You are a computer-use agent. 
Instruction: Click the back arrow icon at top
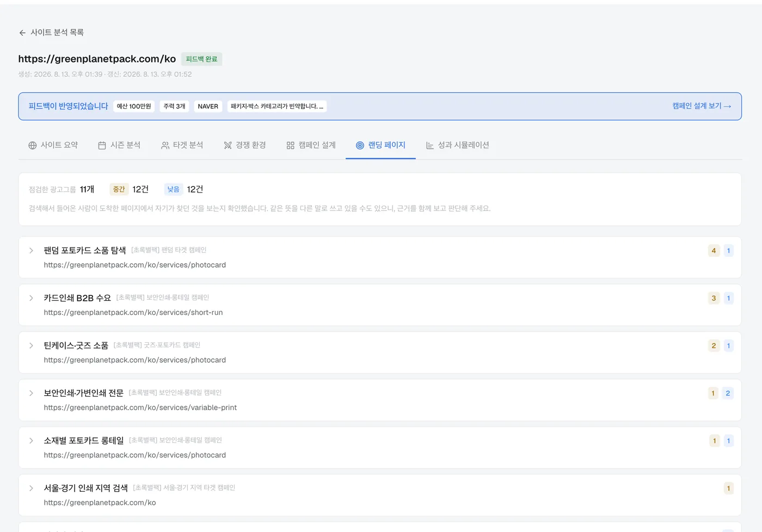[x=22, y=33]
